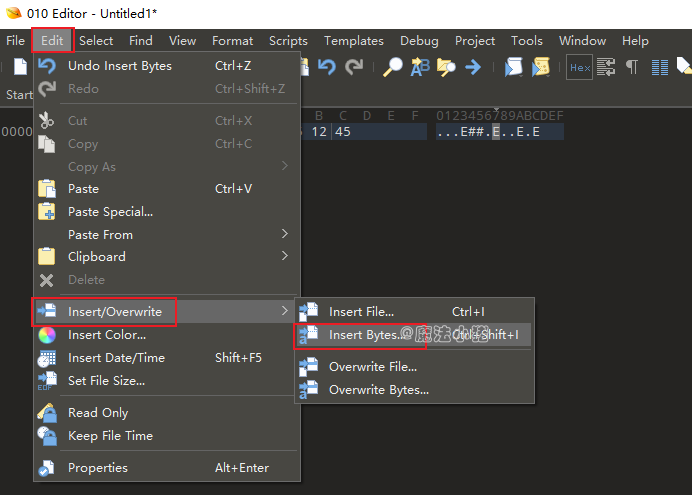Choose Insert Bytes... in the submenu
Screen dimensions: 692x495
(x=414, y=335)
